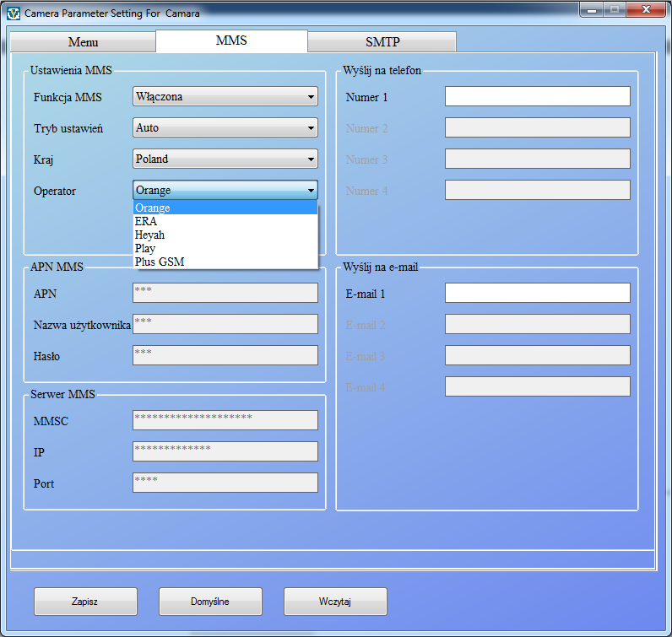The height and width of the screenshot is (637, 672).
Task: Focus the E-mail 1 input field
Action: click(x=537, y=294)
